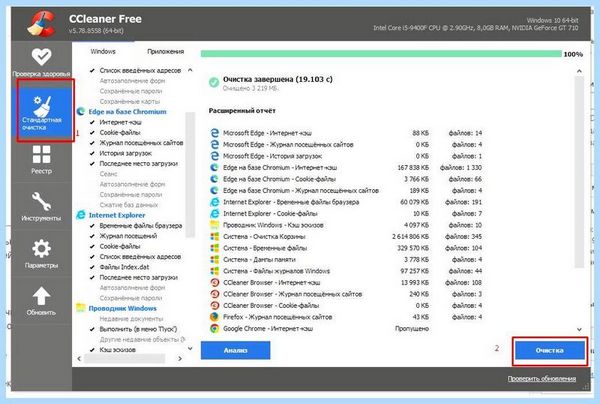The image size is (600, 404).
Task: Enable Сохранённые пароли under Edge Chromium
Action: (130, 194)
